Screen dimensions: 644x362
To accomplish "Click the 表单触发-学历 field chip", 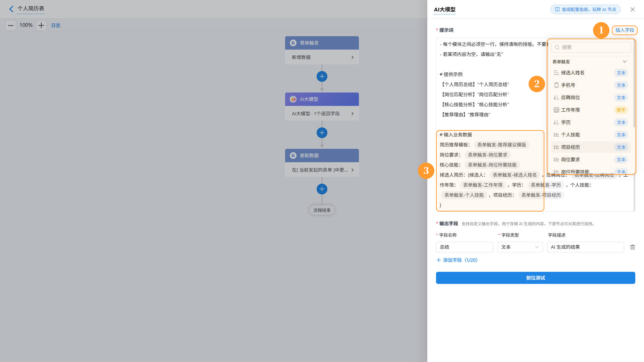I will coord(546,185).
